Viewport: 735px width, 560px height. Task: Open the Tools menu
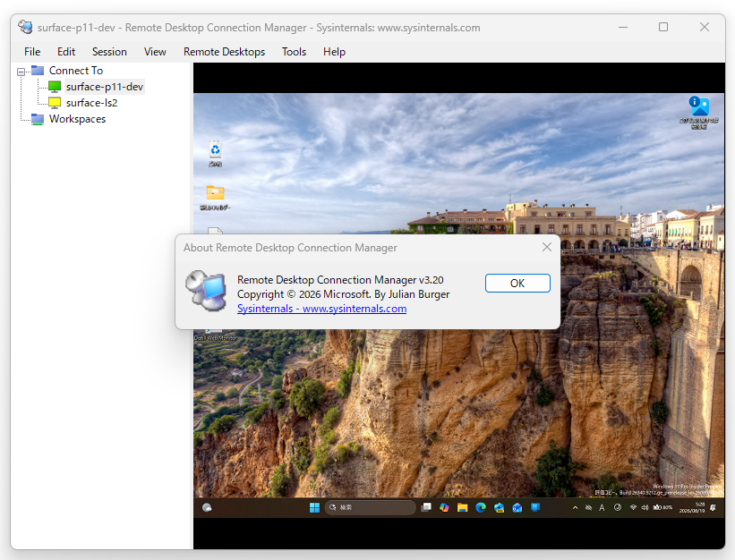pos(294,52)
